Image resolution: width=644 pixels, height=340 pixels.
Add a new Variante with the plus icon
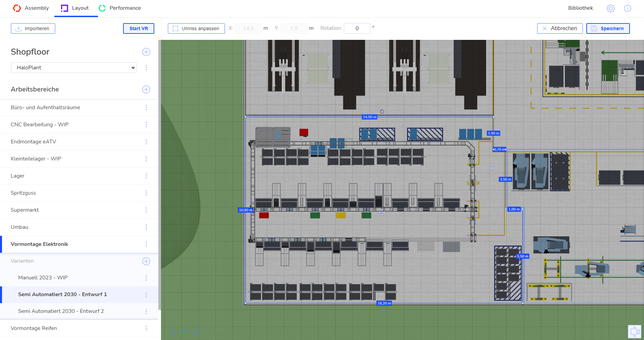pyautogui.click(x=146, y=261)
